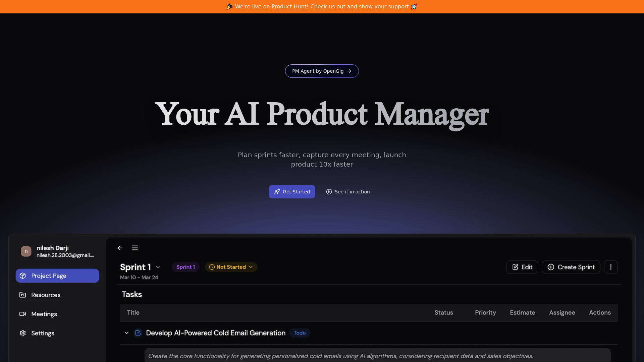Click the Get Started button
The image size is (644, 362).
click(292, 191)
